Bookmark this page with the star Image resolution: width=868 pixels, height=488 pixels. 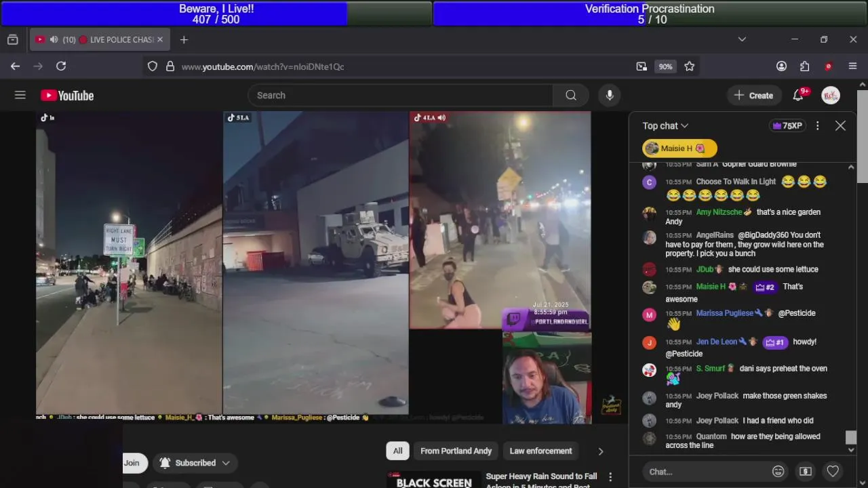(690, 66)
